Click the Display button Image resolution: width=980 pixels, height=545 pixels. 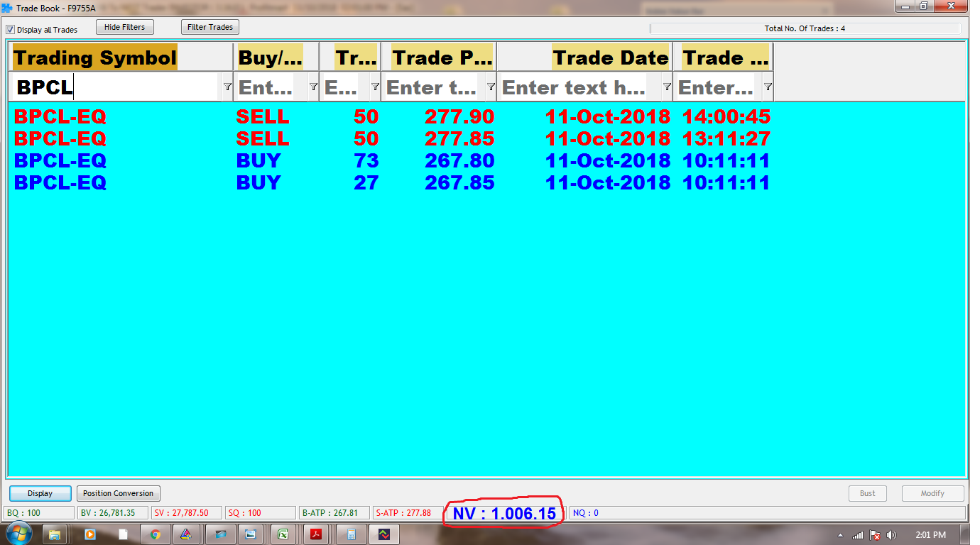40,493
